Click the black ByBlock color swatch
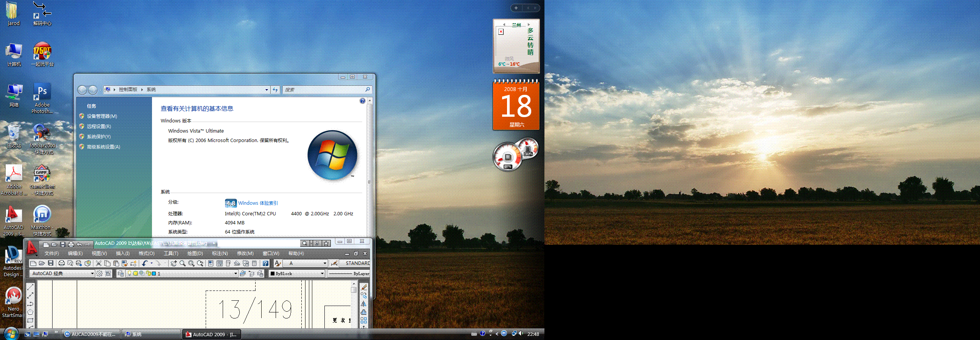980x340 pixels. point(272,274)
